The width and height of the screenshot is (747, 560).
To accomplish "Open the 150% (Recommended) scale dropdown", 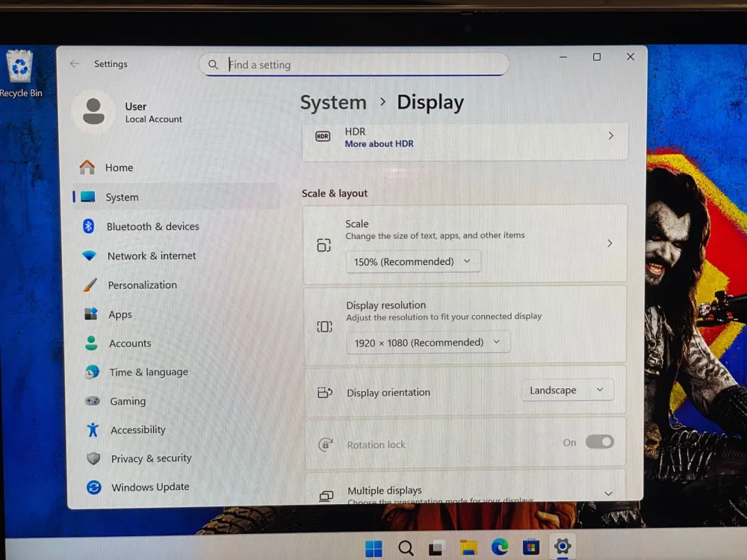I will click(x=413, y=261).
